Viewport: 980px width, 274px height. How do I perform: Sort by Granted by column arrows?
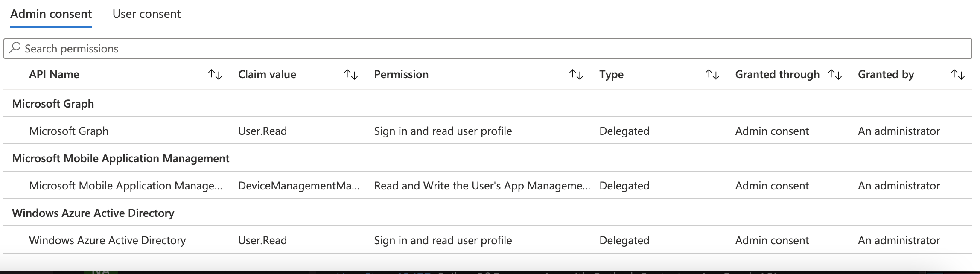coord(958,75)
